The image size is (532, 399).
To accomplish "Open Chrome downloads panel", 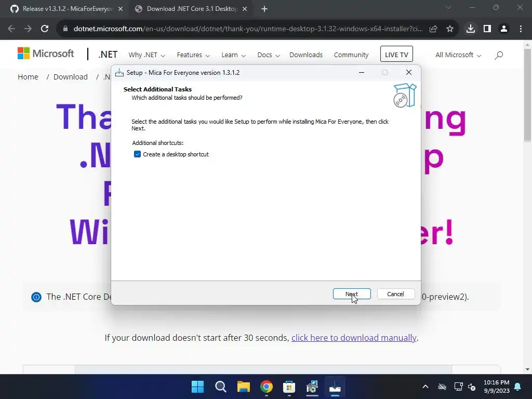I will click(471, 29).
